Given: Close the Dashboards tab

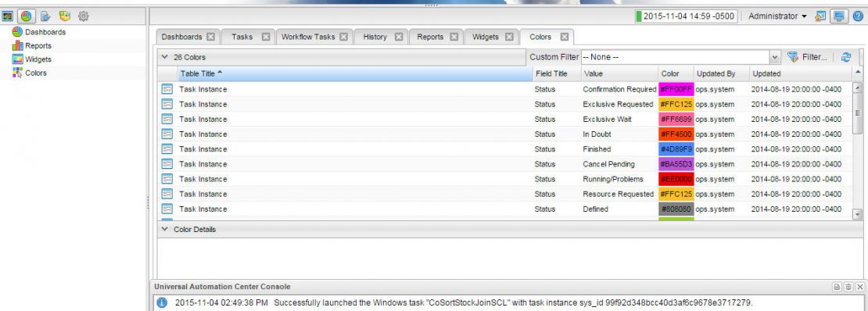Looking at the screenshot, I should pos(210,37).
